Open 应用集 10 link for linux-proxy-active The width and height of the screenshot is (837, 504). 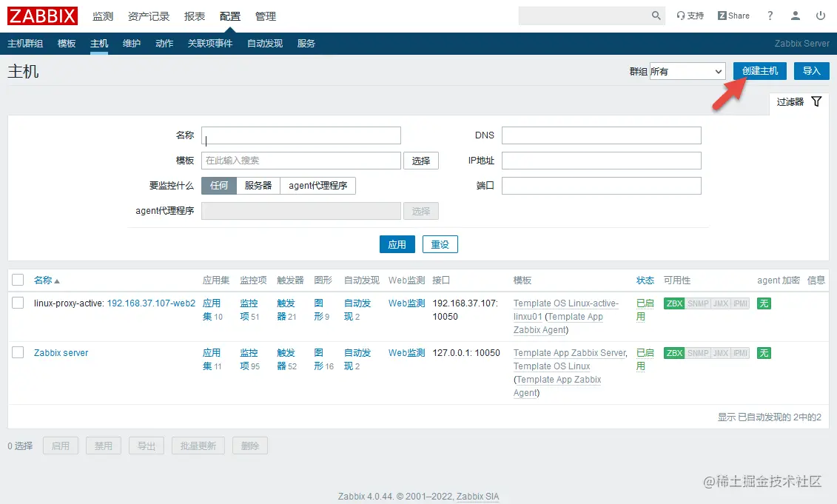click(212, 309)
